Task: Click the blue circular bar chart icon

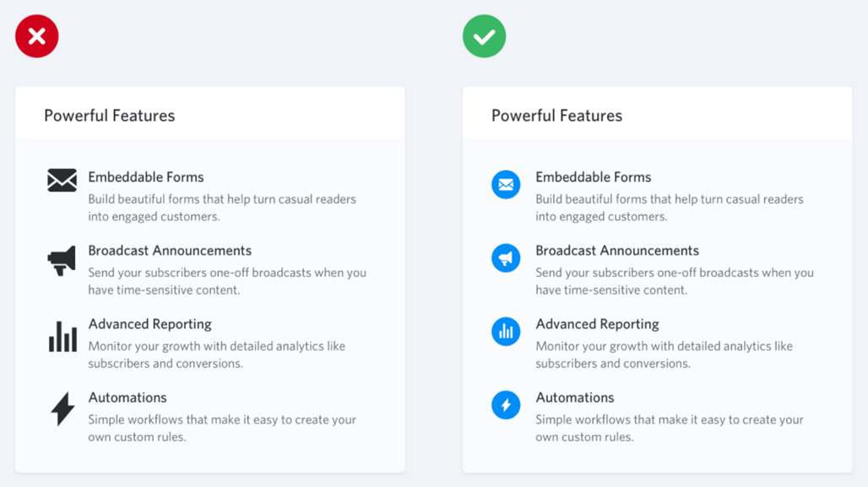Action: (506, 332)
